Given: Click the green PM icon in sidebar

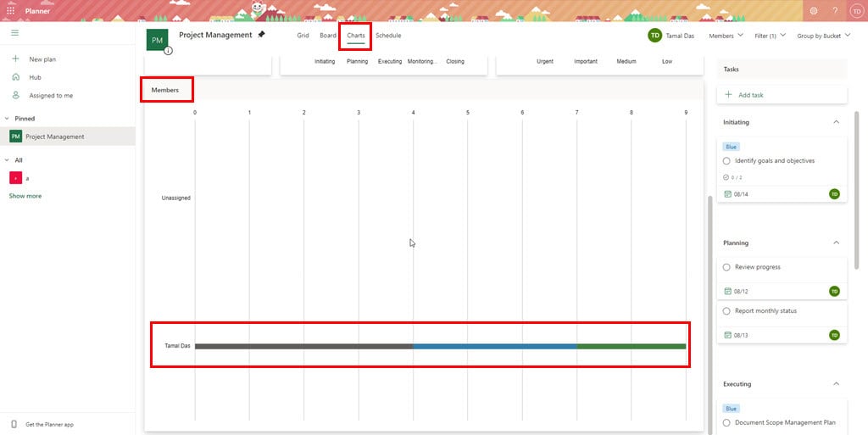Looking at the screenshot, I should click(x=15, y=137).
